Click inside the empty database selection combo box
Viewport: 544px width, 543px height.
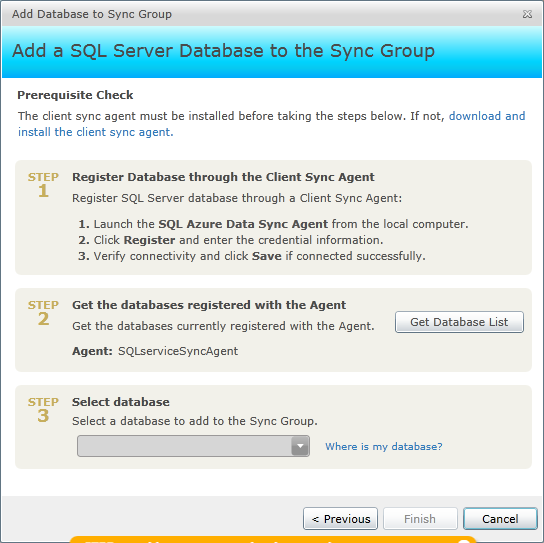pyautogui.click(x=193, y=446)
